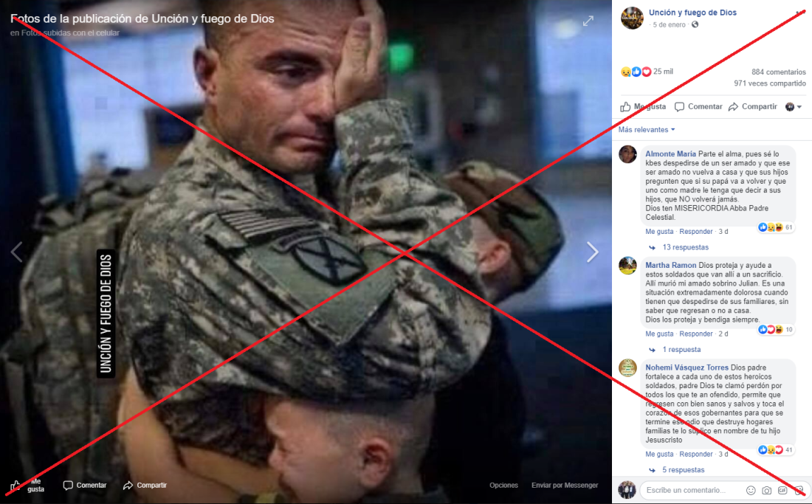Insert an emoji in comment box

(x=751, y=490)
